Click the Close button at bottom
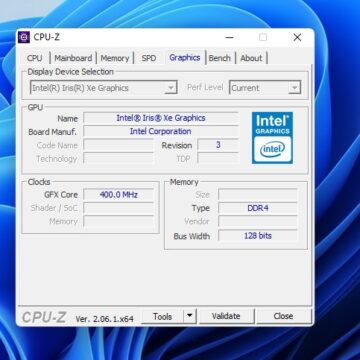This screenshot has height=360, width=360. click(x=283, y=316)
